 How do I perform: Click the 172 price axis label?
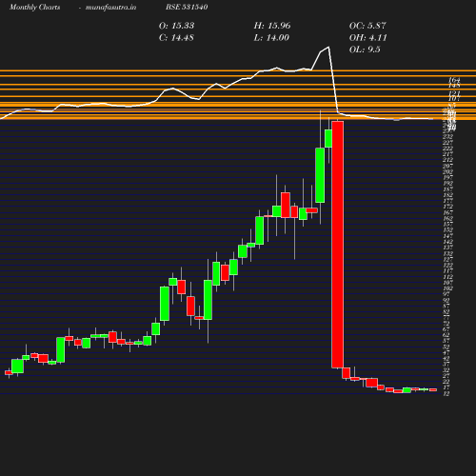(x=447, y=207)
